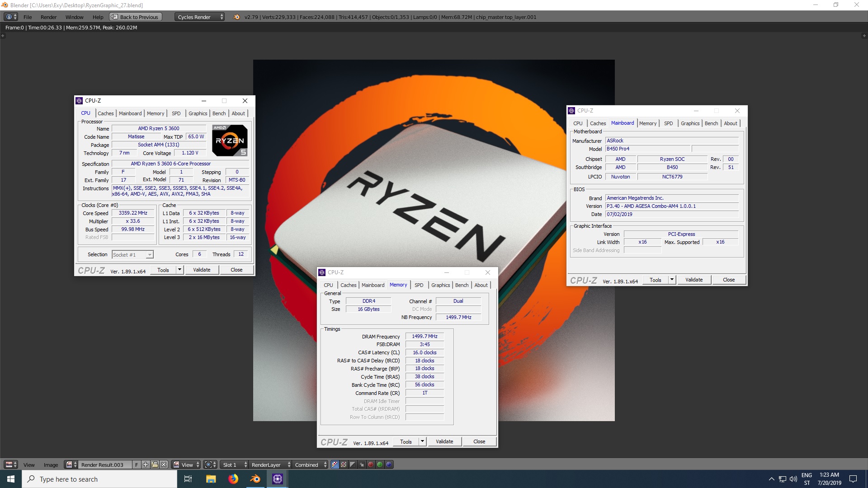
Task: Click the new image plus icon
Action: (x=146, y=465)
